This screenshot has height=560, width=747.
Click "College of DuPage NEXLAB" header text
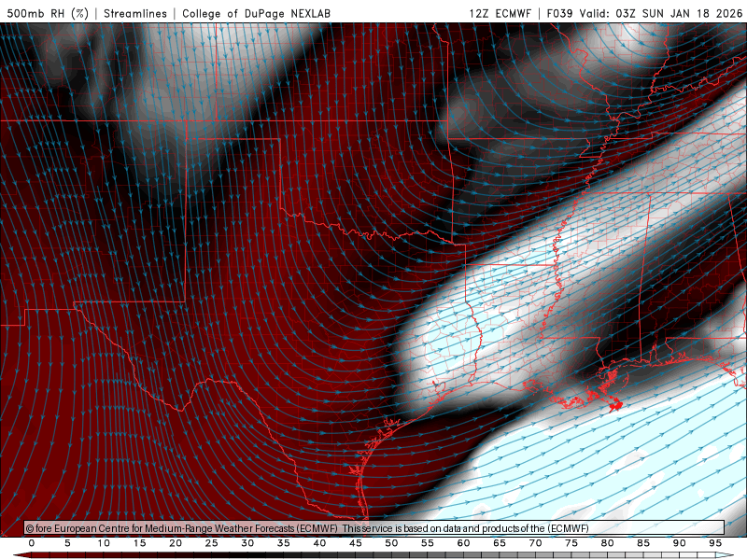click(256, 13)
